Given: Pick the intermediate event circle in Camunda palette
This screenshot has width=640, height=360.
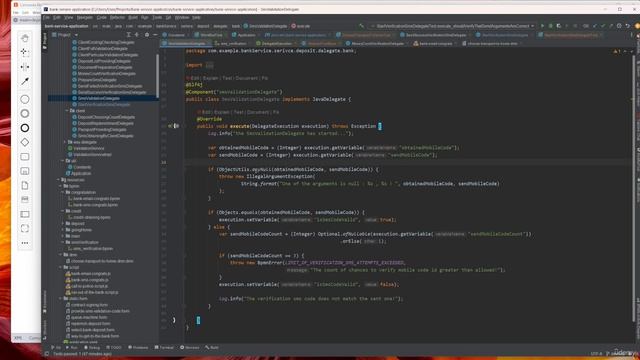Looking at the screenshot, I should pos(25,113).
